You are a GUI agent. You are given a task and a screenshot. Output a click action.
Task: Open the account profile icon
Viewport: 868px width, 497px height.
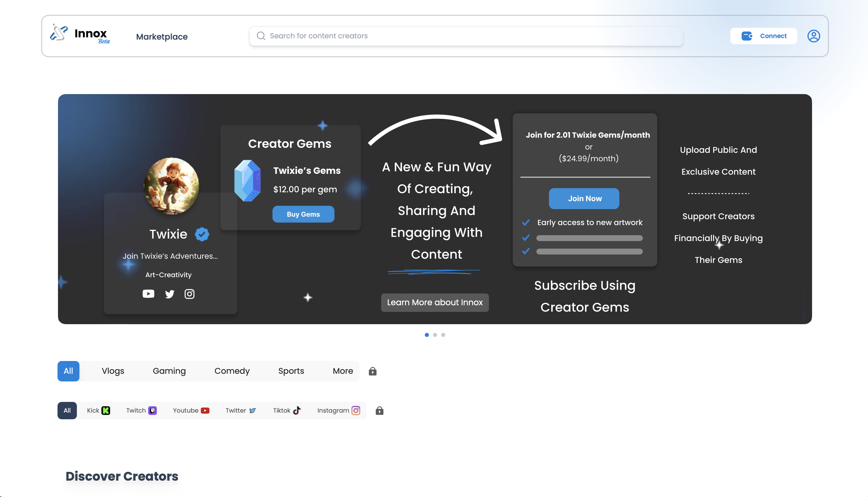pyautogui.click(x=814, y=36)
